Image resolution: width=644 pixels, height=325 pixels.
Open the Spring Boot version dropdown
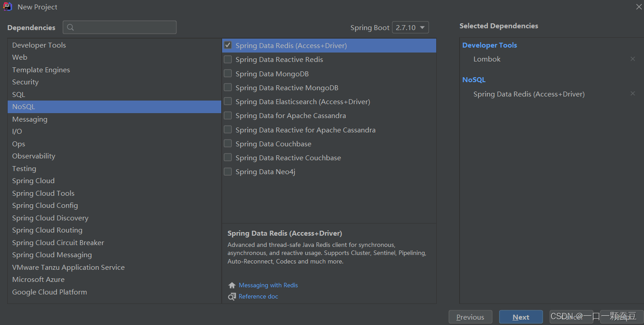[x=410, y=27]
